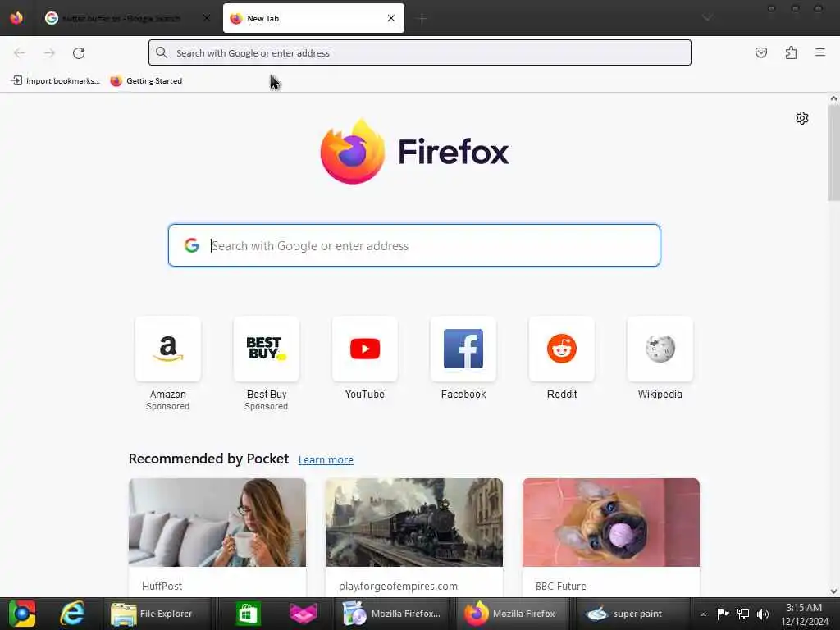Open the Microsoft Store taskbar icon

pyautogui.click(x=248, y=614)
